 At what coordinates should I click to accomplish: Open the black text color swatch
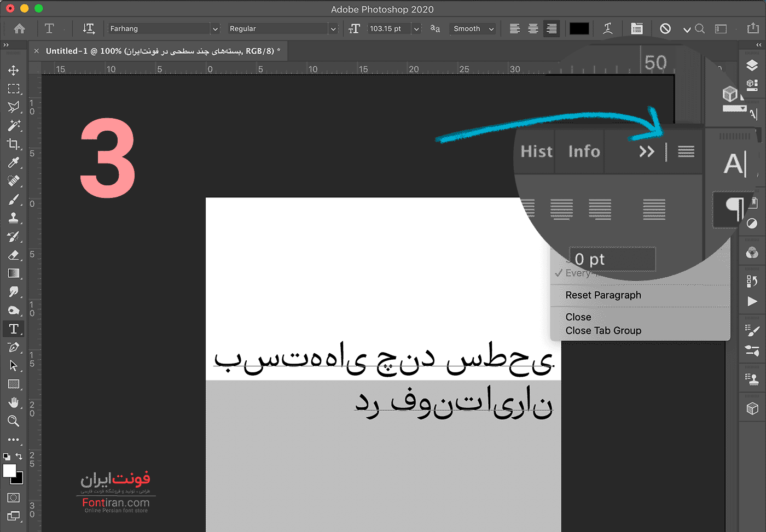click(x=579, y=28)
